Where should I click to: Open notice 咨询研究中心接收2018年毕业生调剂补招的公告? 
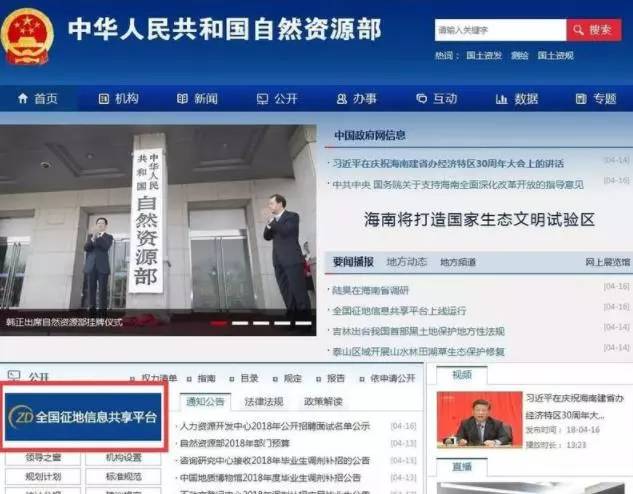[x=275, y=461]
